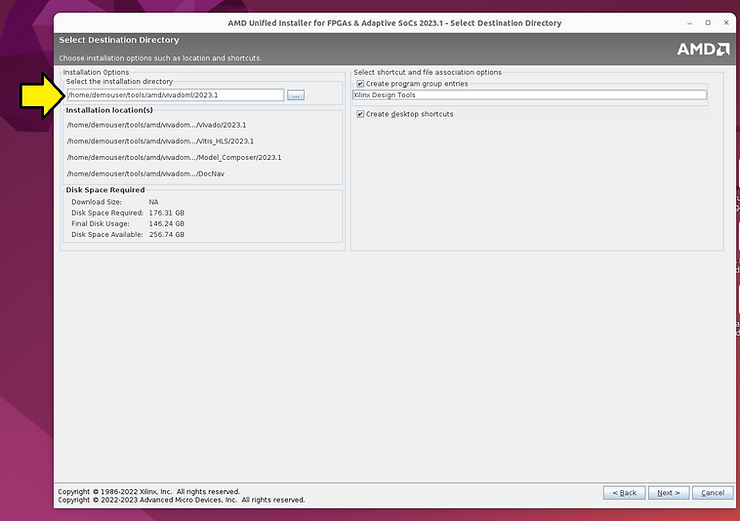The height and width of the screenshot is (521, 740).
Task: Select the Vitis_HLS/2023.1 installation location text
Action: pos(160,141)
